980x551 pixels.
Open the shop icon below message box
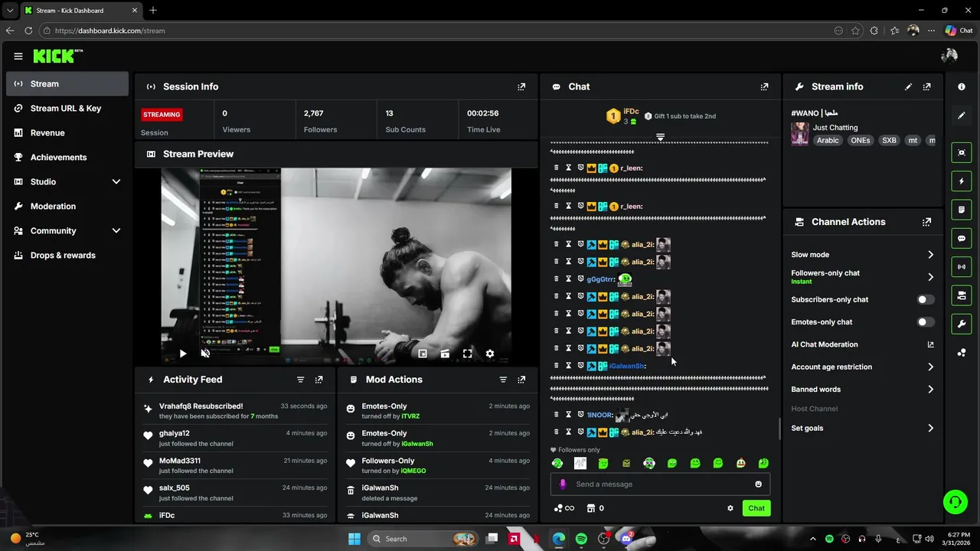[x=591, y=508]
